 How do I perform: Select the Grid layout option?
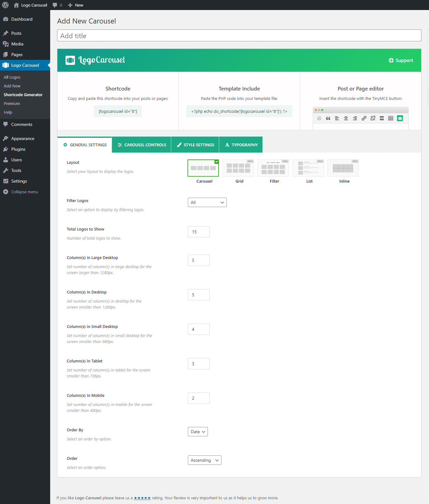238,168
